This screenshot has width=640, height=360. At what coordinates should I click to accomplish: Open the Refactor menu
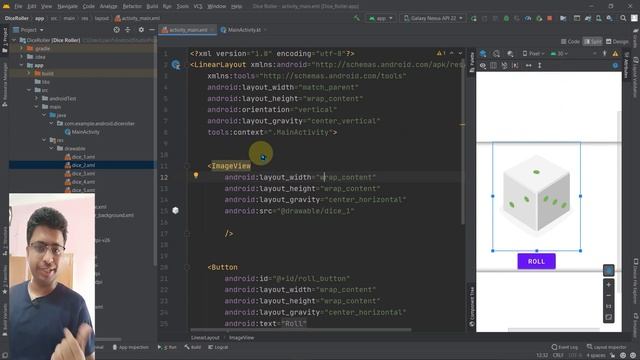tap(132, 7)
